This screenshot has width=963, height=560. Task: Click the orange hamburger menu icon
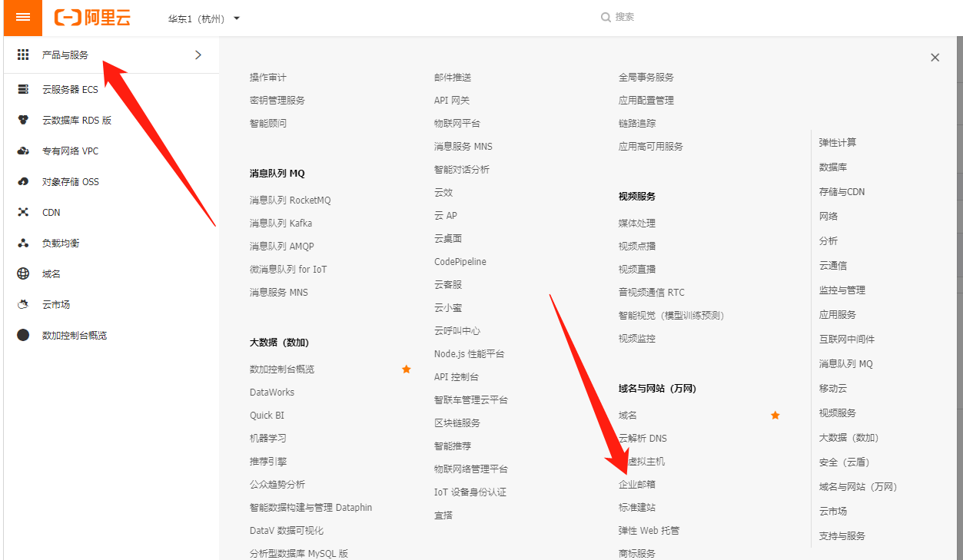coord(23,18)
